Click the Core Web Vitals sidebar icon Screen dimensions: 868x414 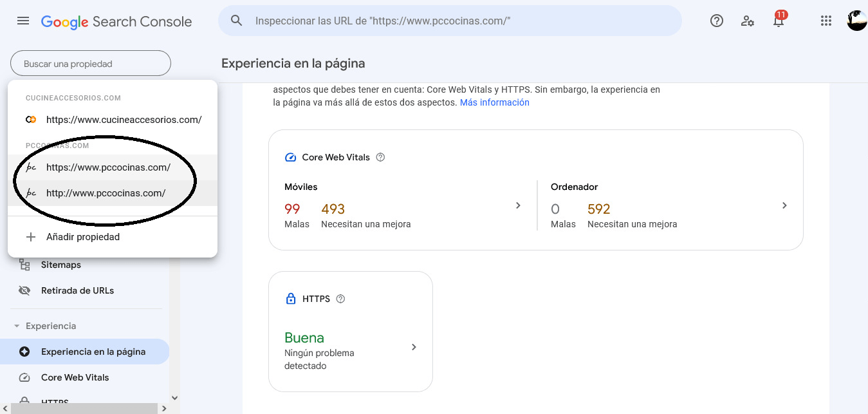click(x=24, y=377)
